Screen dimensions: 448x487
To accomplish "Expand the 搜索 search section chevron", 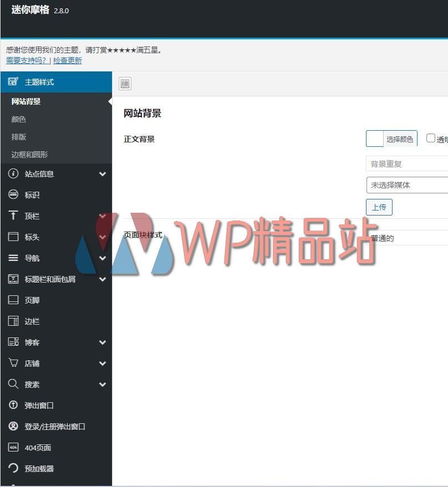I will pyautogui.click(x=102, y=384).
